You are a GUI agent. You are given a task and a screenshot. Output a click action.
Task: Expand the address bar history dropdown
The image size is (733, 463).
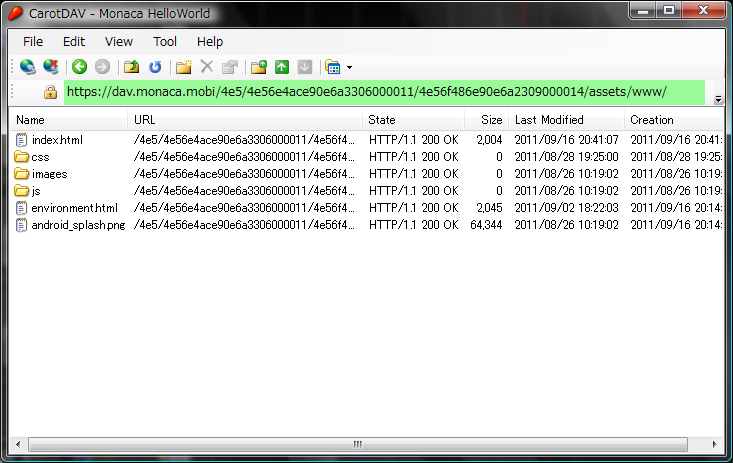click(717, 98)
